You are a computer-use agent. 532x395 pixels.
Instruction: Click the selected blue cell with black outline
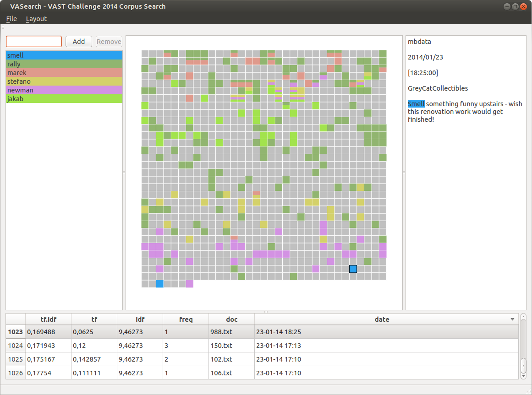pos(353,269)
